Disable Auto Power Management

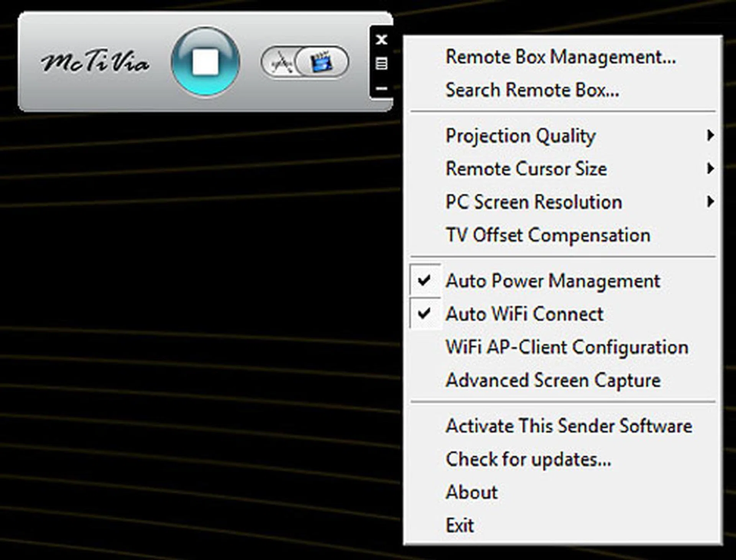coord(553,281)
